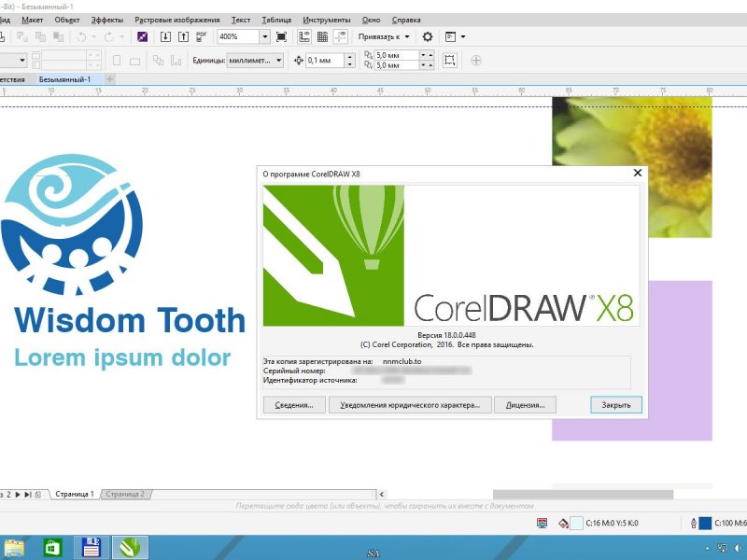Toggle the Show Grid button

click(x=322, y=36)
